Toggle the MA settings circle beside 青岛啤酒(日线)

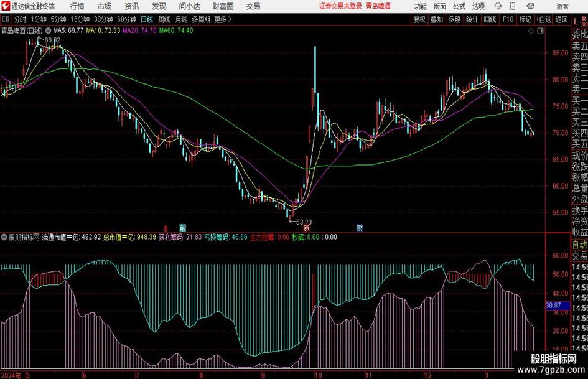coord(48,30)
